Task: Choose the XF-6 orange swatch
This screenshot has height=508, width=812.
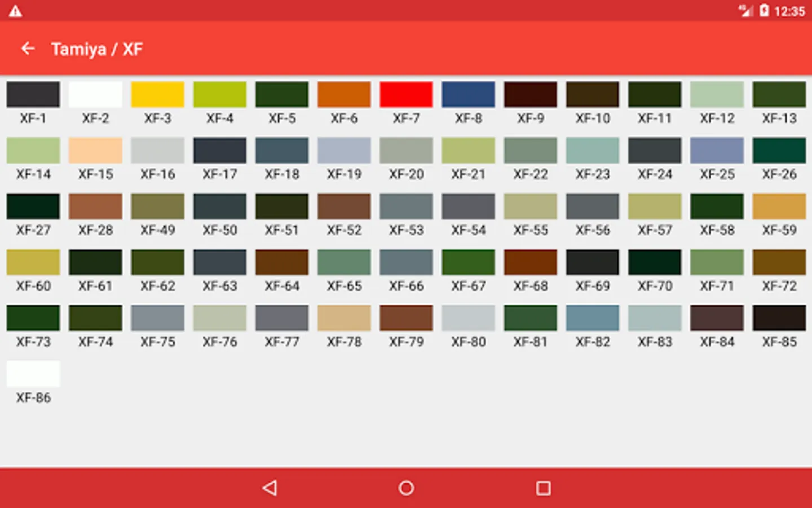Action: click(344, 94)
